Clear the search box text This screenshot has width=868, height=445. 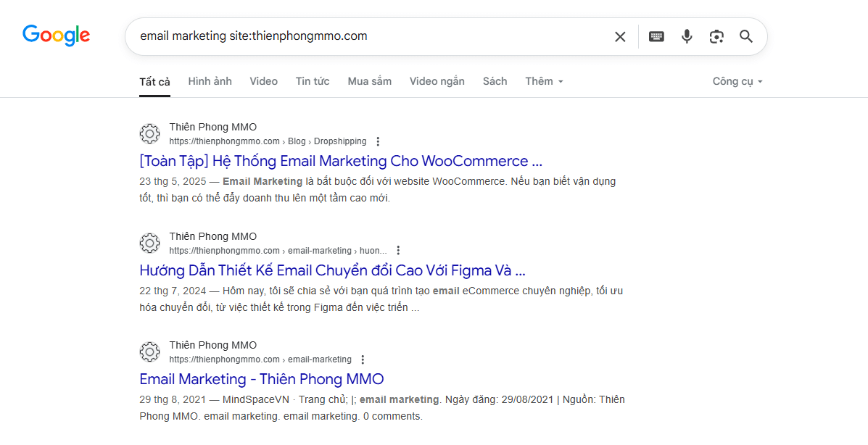coord(620,36)
